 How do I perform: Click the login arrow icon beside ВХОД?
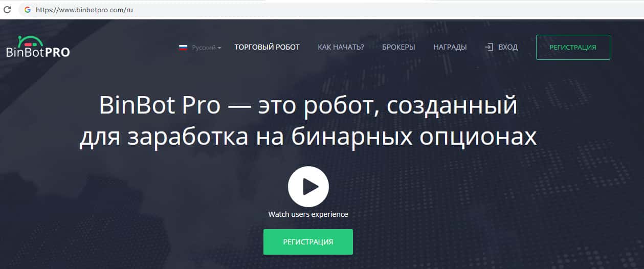point(489,47)
